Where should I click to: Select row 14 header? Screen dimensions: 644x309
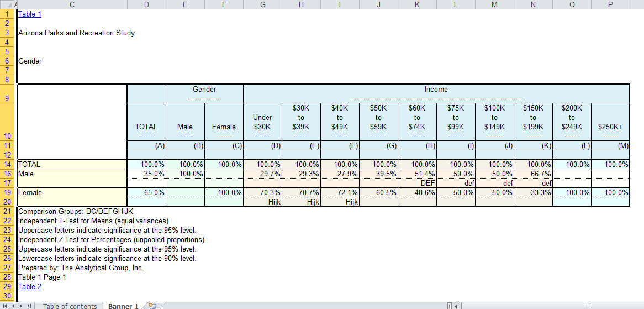pos(8,164)
